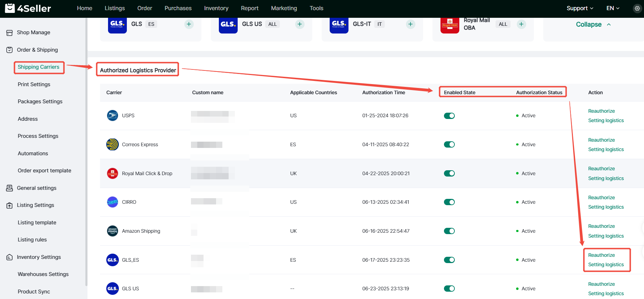The image size is (644, 299).
Task: Click the Royal Mail OBA card logo
Action: (450, 25)
